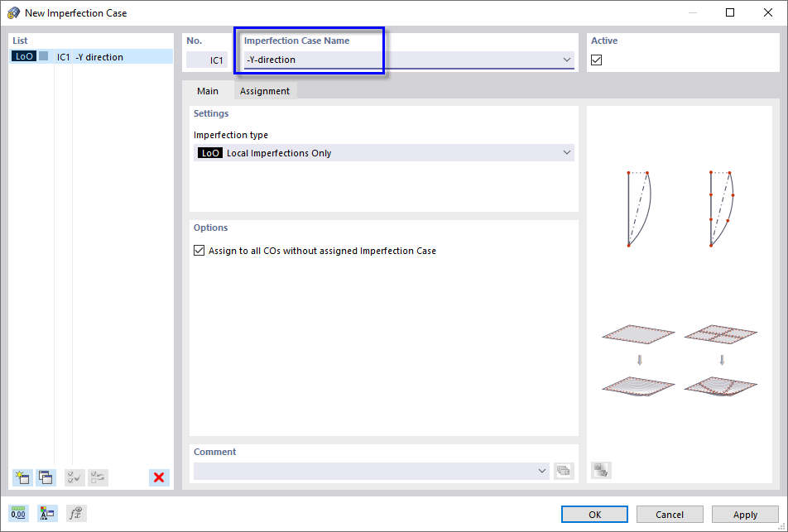This screenshot has width=788, height=532.
Task: Confirm dialog with the OK button
Action: (593, 514)
